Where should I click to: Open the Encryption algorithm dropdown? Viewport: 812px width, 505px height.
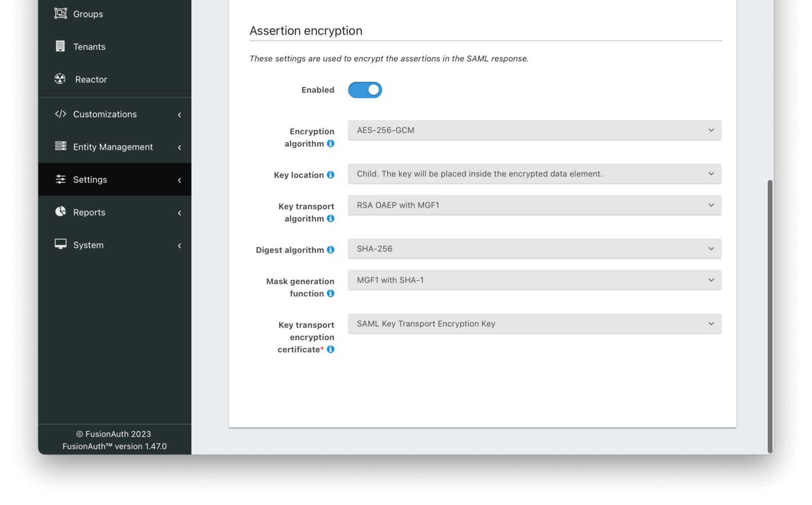534,130
